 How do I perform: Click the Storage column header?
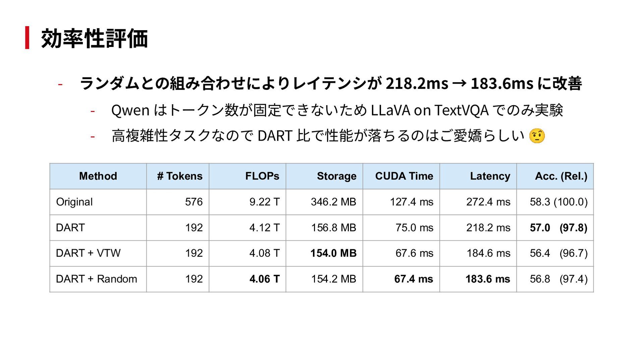click(x=324, y=176)
